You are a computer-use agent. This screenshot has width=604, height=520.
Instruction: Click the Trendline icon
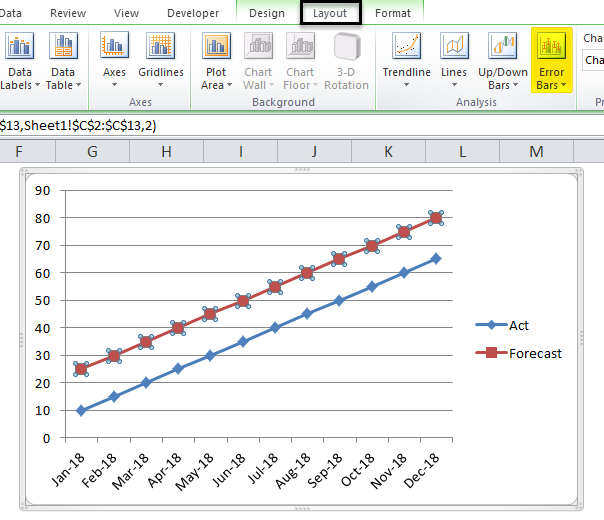(x=406, y=47)
